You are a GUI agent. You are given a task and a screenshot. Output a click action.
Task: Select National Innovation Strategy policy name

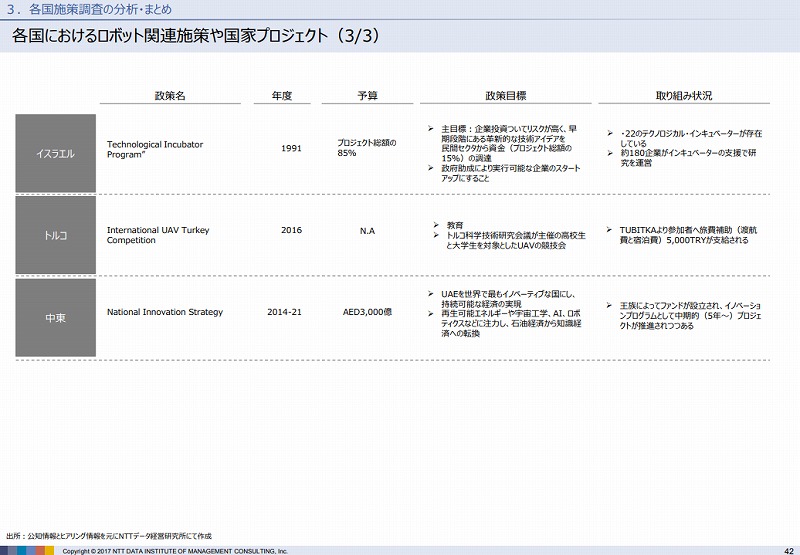click(x=165, y=312)
